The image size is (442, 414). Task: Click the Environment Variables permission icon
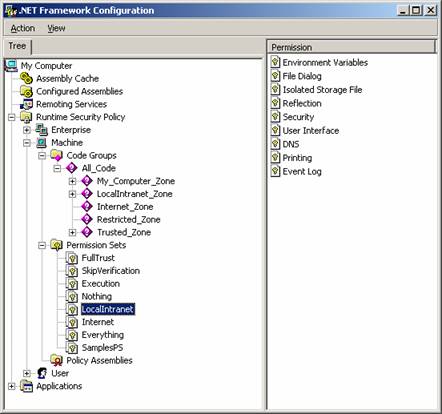pyautogui.click(x=275, y=62)
